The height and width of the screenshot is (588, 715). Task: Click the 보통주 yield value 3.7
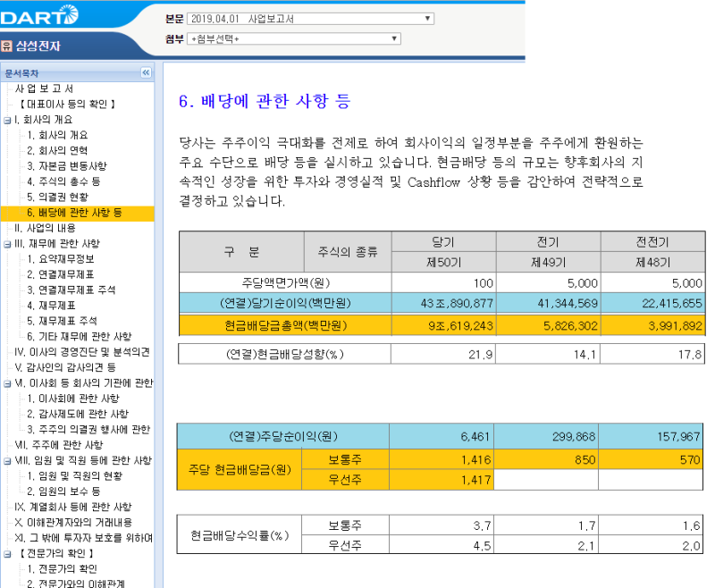click(482, 525)
